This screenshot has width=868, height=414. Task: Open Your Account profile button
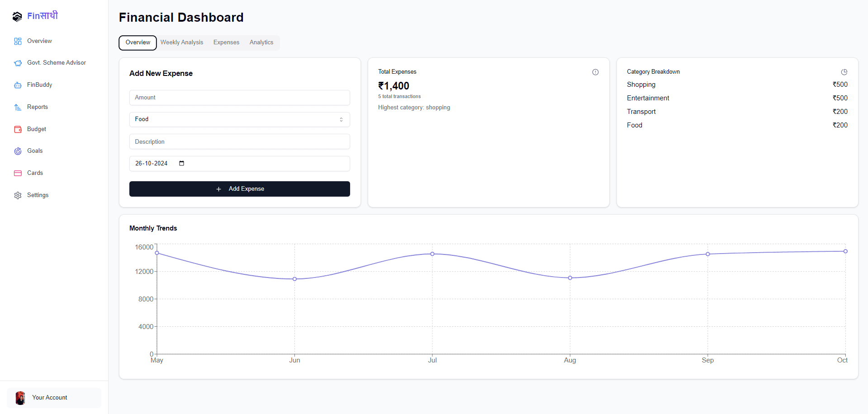click(x=54, y=398)
